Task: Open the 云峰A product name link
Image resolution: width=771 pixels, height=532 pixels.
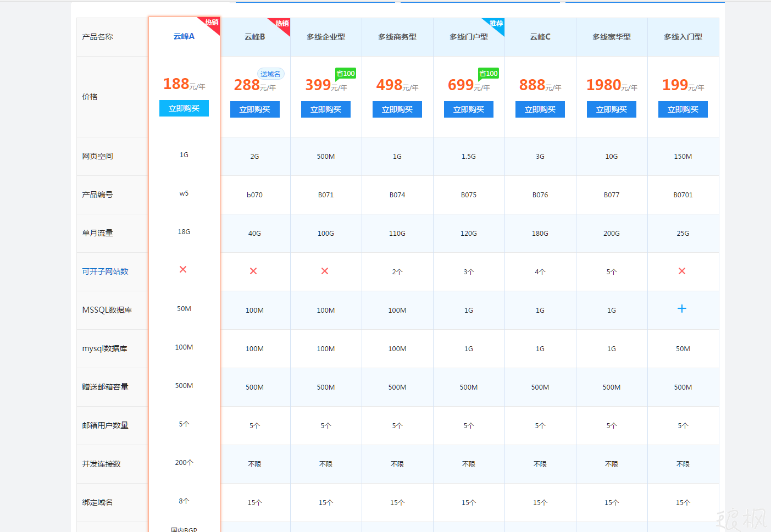Action: coord(184,36)
